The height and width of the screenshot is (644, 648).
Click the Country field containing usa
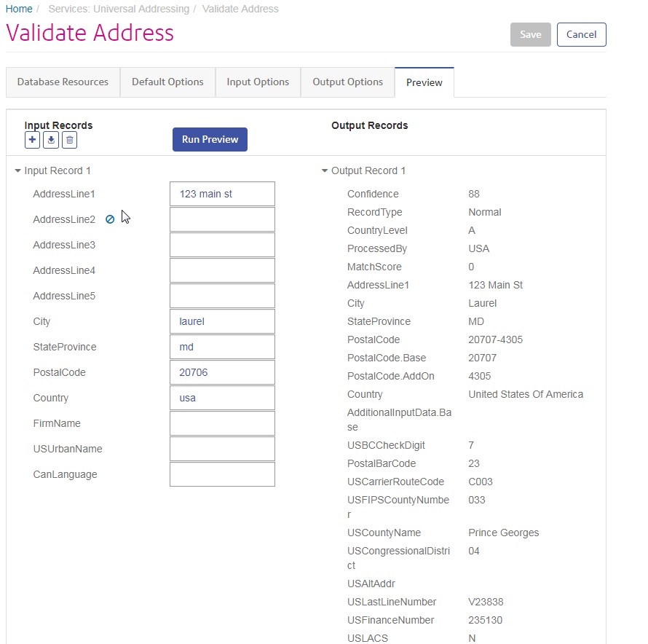pyautogui.click(x=222, y=397)
